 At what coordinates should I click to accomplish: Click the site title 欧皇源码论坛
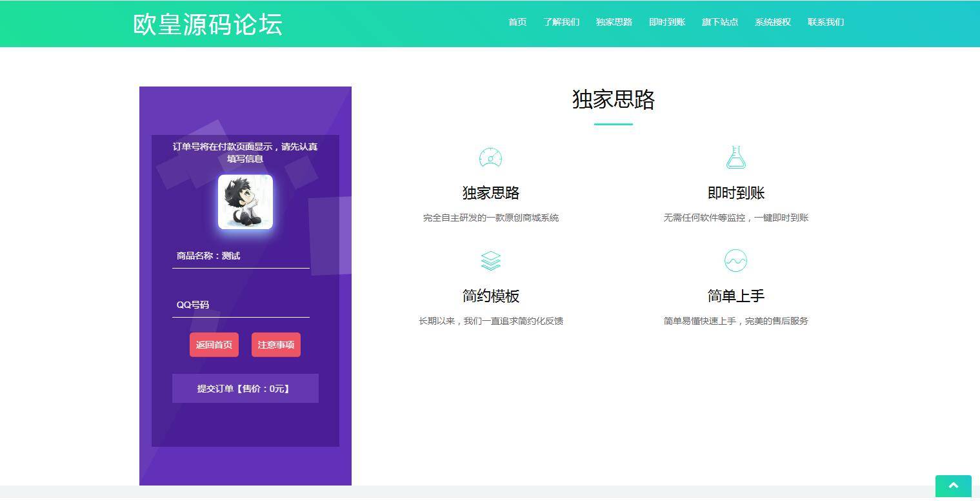(x=207, y=24)
